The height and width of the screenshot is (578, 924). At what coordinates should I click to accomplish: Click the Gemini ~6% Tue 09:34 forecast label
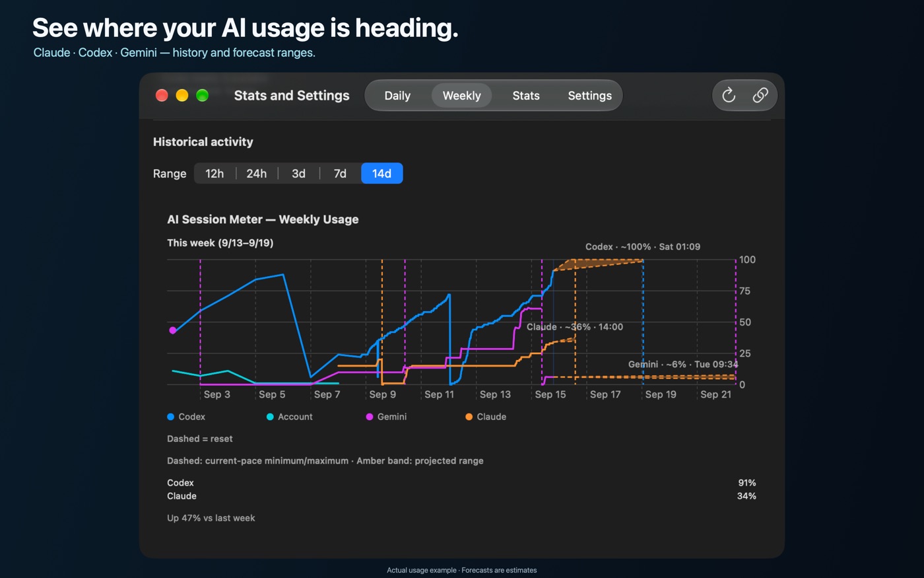683,364
